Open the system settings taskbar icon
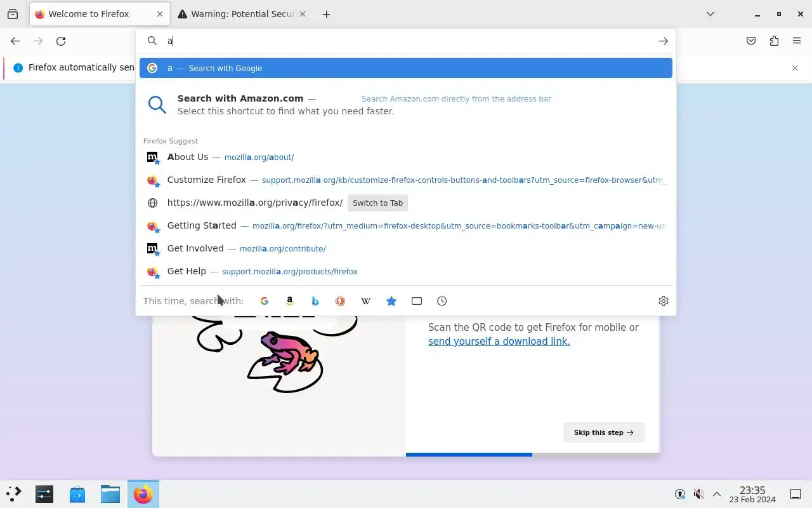 [x=44, y=494]
